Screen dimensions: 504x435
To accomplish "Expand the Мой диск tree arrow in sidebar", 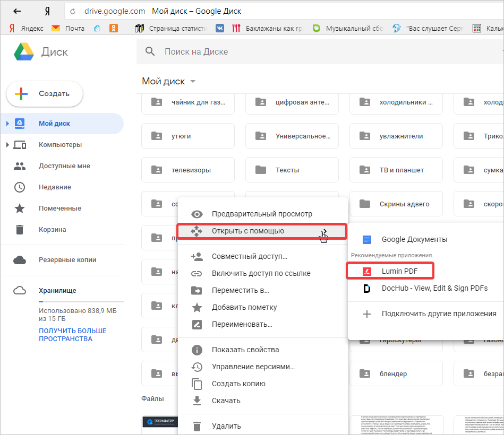I will [7, 124].
